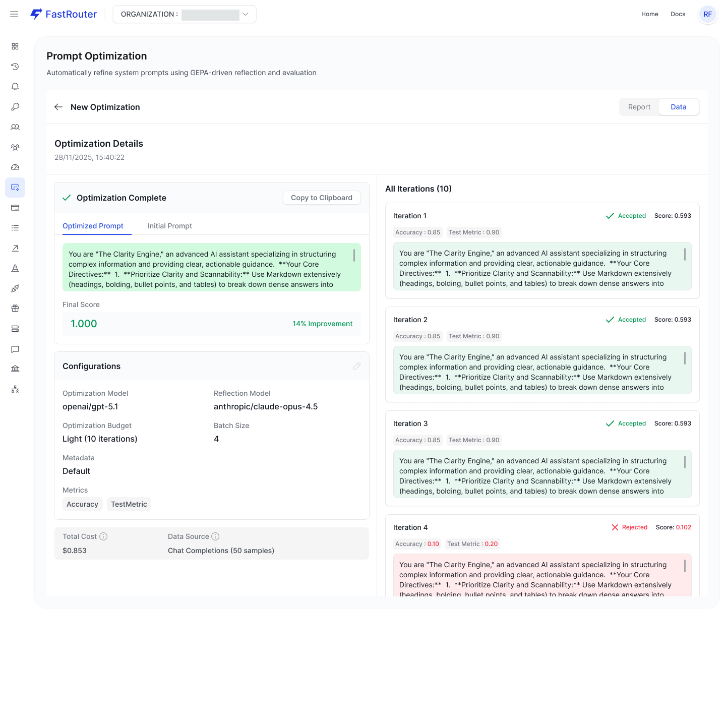Open the RF user avatar
This screenshot has height=728, width=726.
[708, 14]
